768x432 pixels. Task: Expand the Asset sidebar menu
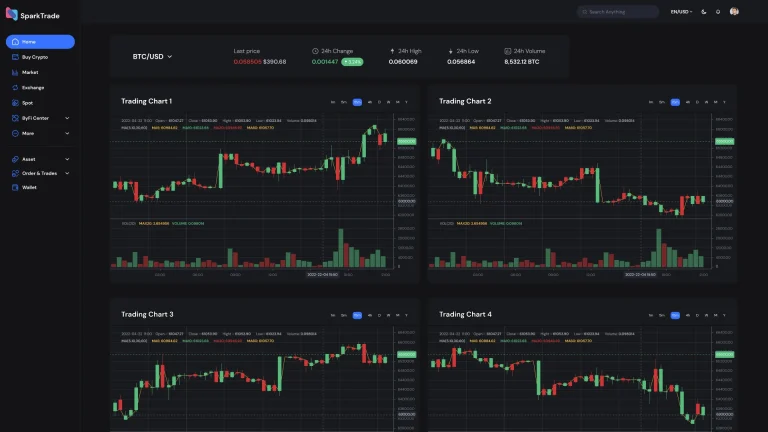[40, 159]
